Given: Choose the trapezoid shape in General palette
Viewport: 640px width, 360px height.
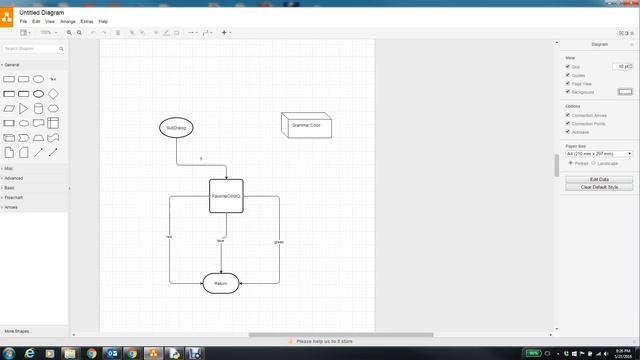Looking at the screenshot, I should [38, 138].
